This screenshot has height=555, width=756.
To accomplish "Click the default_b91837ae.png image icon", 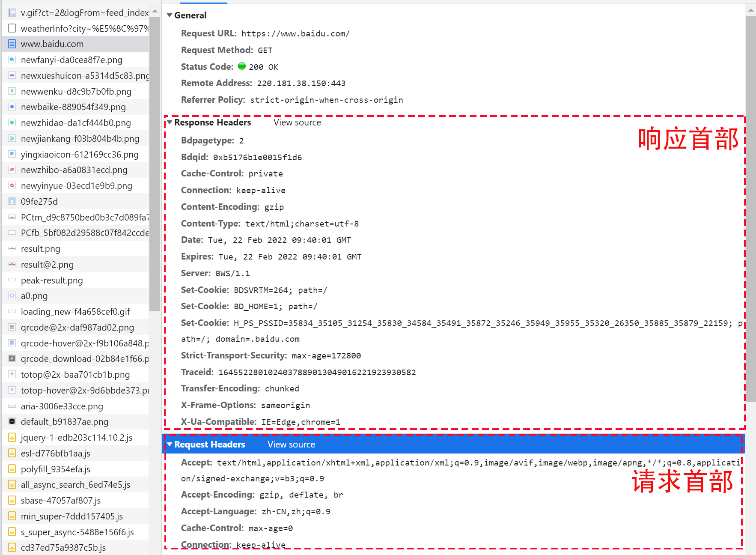I will (12, 421).
